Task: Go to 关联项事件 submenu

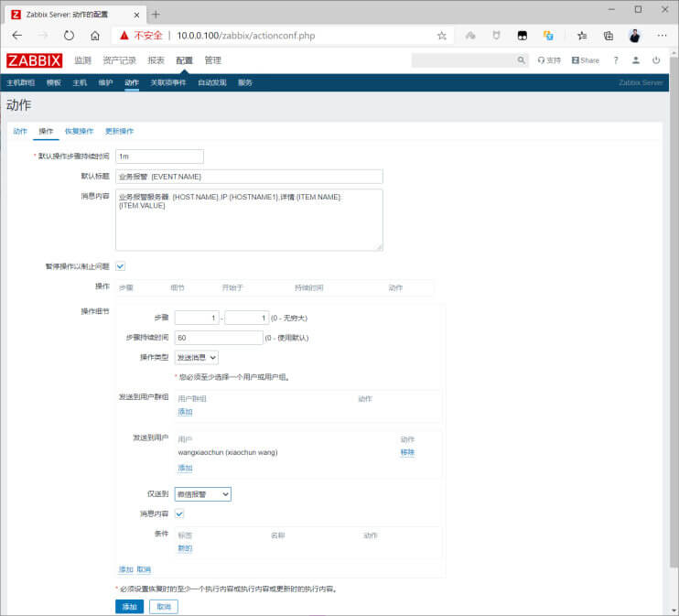Action: tap(168, 82)
